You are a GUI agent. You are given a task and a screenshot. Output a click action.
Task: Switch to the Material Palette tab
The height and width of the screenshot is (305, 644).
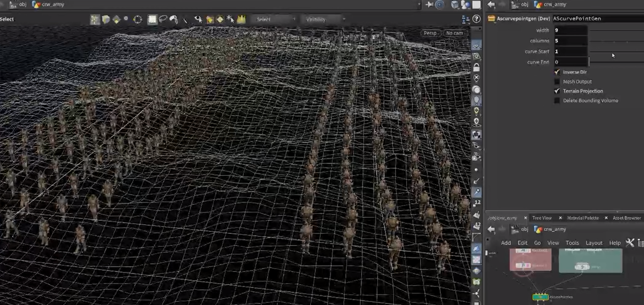point(583,218)
